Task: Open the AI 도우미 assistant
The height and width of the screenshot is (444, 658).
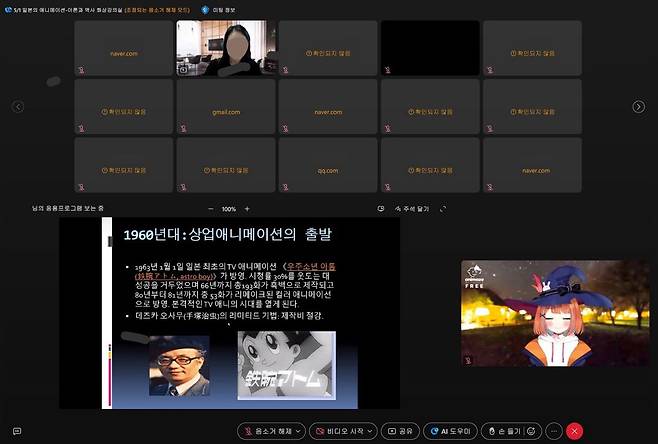Action: click(x=450, y=431)
